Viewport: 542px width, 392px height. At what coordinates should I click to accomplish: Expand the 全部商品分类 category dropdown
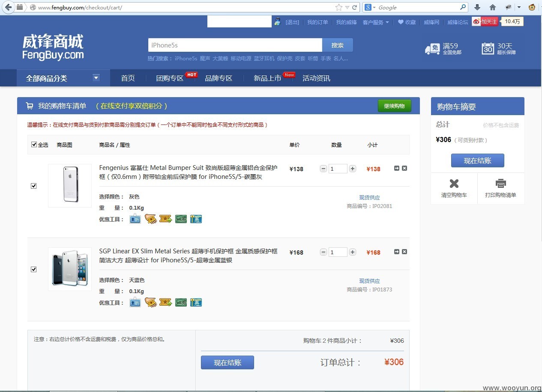coord(96,78)
